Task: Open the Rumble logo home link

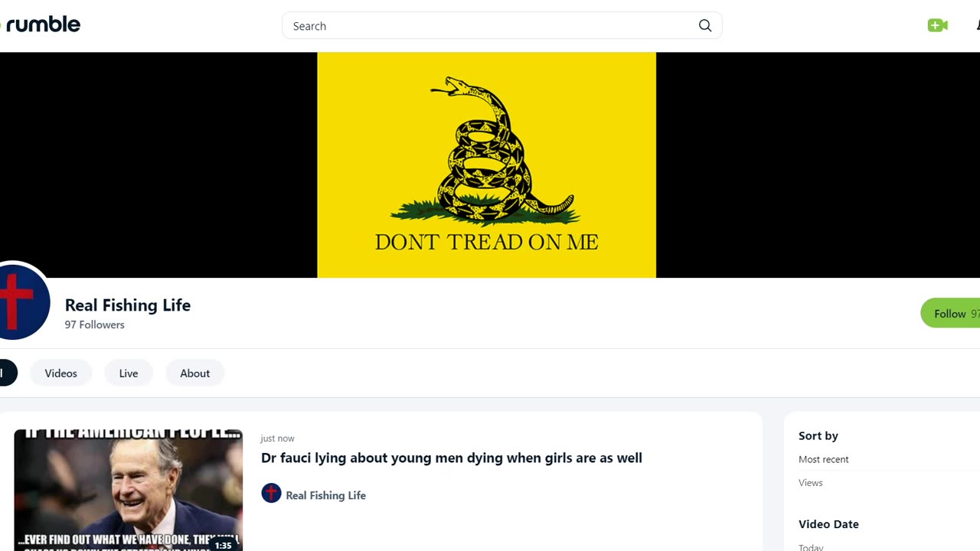Action: (41, 24)
